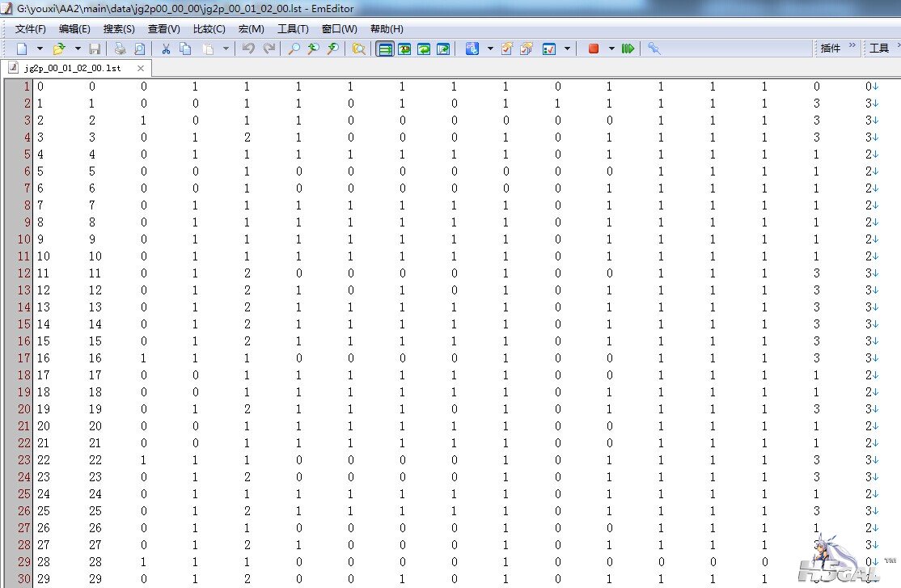Click the pin icon in toolbar

(654, 49)
